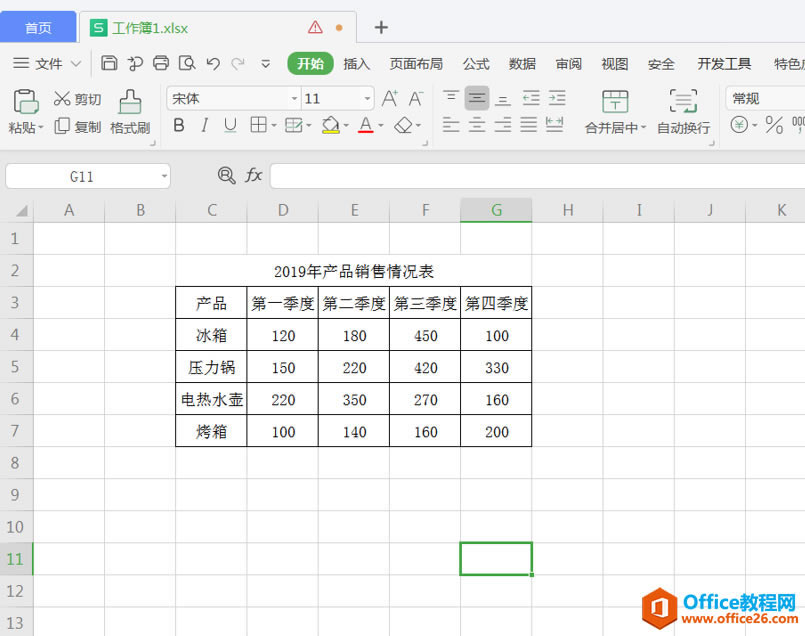Viewport: 805px width, 636px height.
Task: Switch to the 审阅 ribbon tab
Action: coord(568,64)
